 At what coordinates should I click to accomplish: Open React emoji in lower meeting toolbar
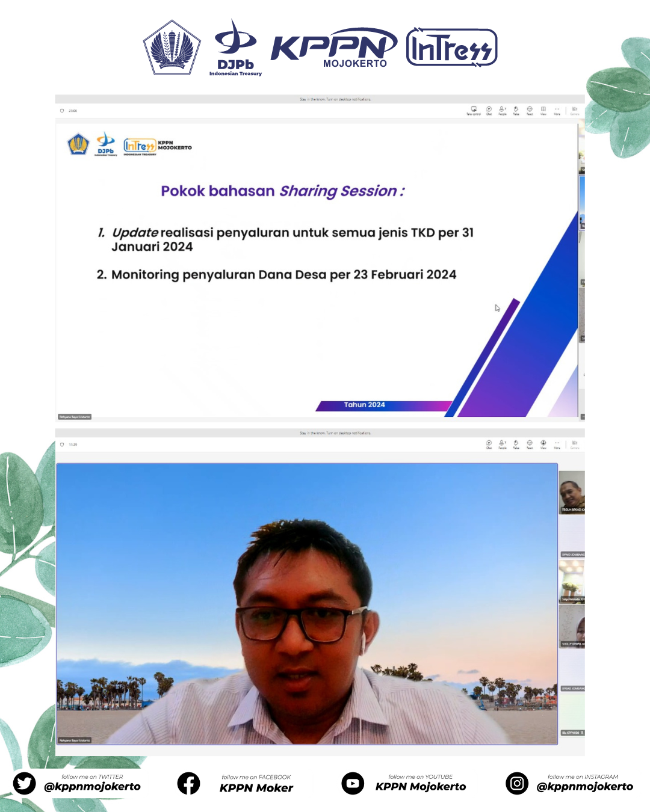(x=530, y=444)
